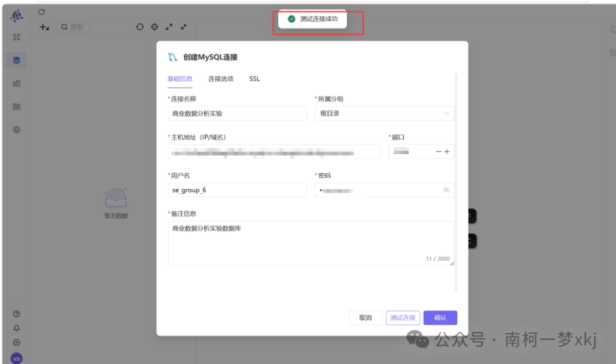Click the textarea resize handle corner
Image resolution: width=616 pixels, height=364 pixels.
[452, 264]
